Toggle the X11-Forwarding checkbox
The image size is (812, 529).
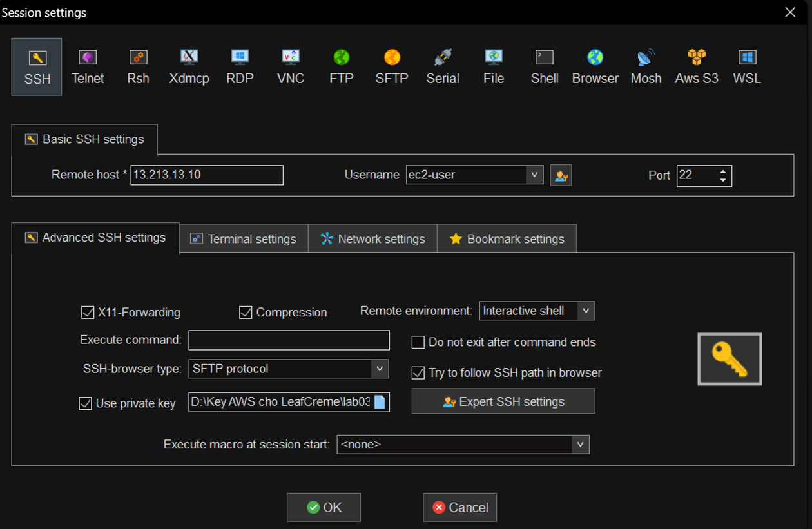pos(88,313)
